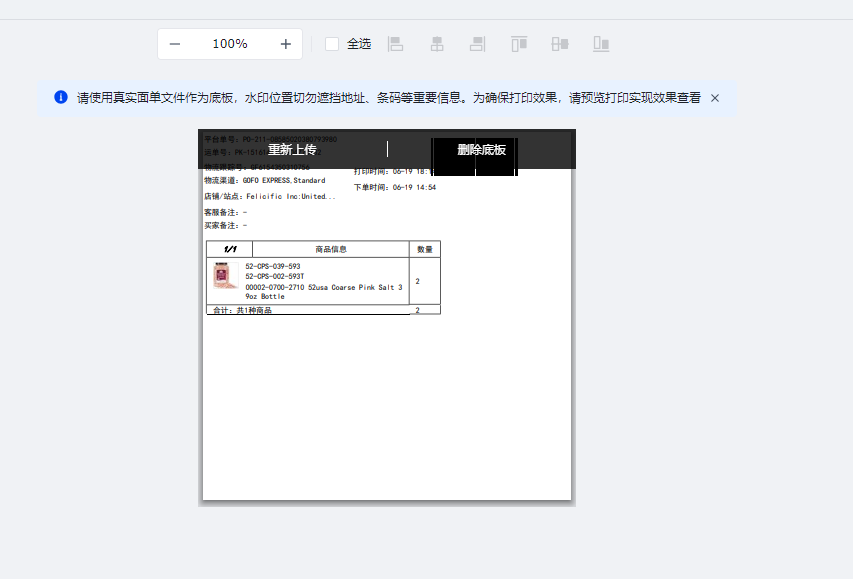
Task: Align selected items to the right edge
Action: click(478, 44)
